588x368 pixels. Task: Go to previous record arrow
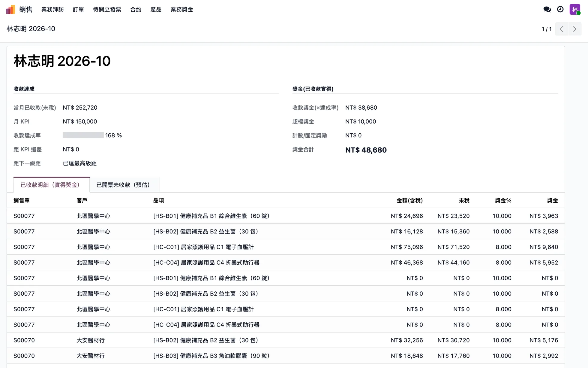click(x=562, y=29)
